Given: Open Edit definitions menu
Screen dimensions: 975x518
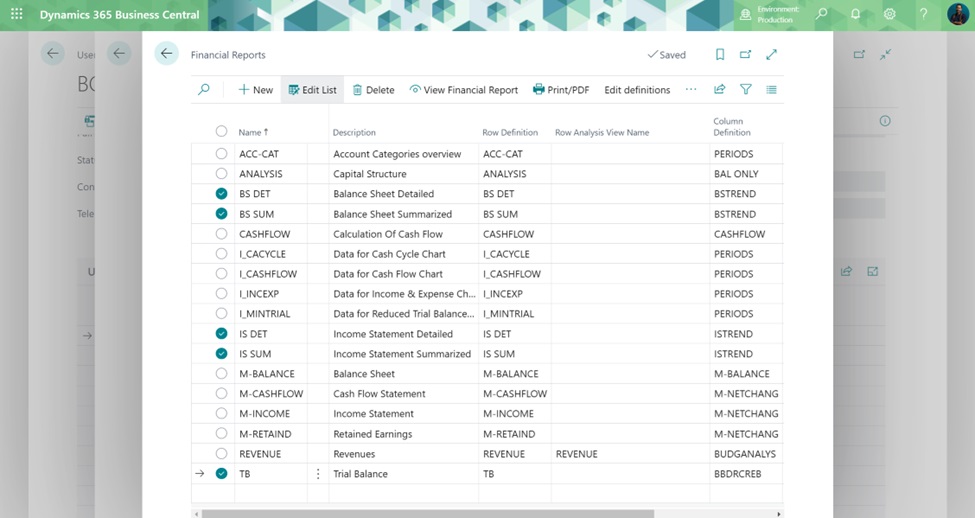Looking at the screenshot, I should click(x=637, y=90).
